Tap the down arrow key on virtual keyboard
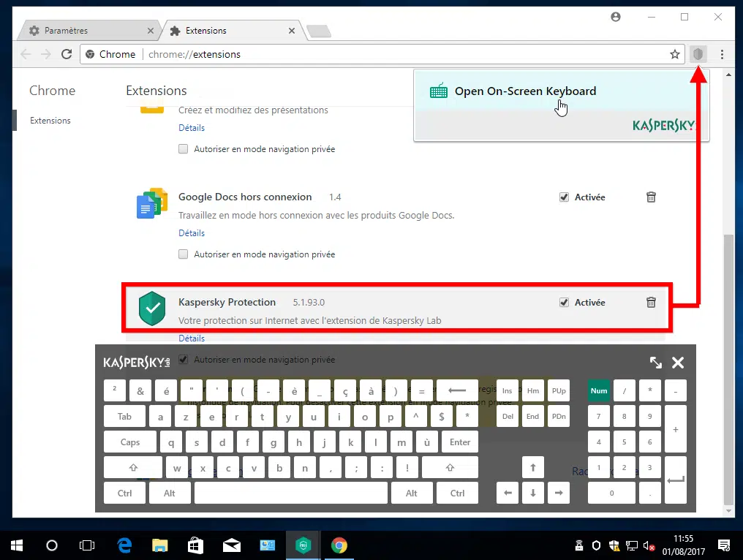The image size is (743, 560). point(533,493)
